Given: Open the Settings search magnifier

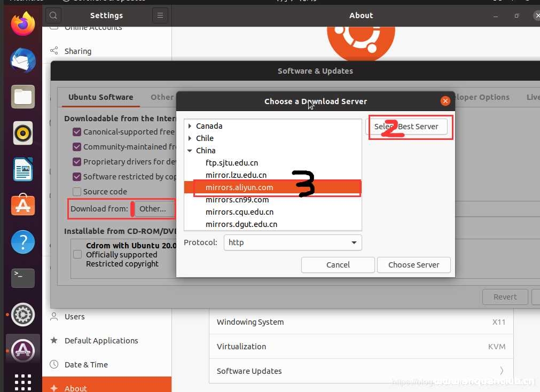Looking at the screenshot, I should click(x=53, y=15).
